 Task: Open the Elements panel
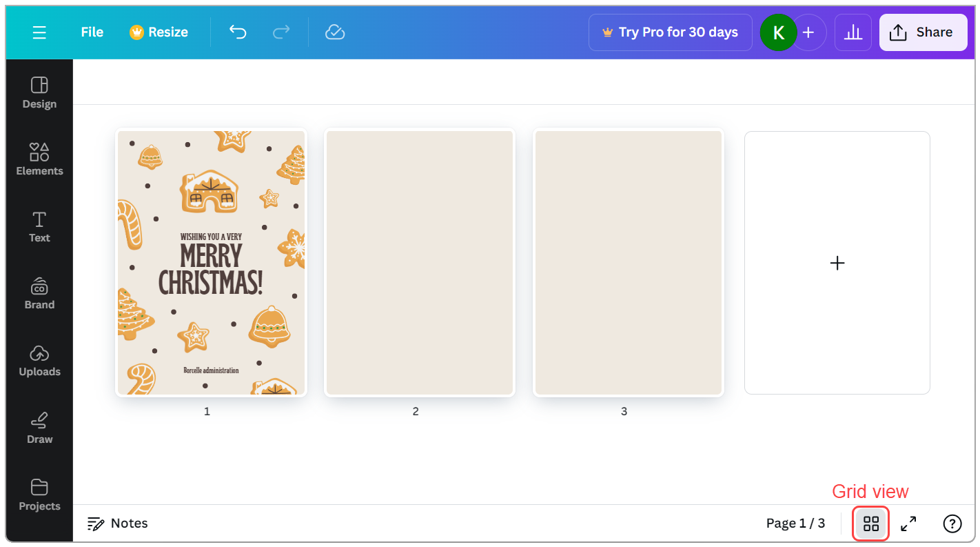pyautogui.click(x=39, y=159)
